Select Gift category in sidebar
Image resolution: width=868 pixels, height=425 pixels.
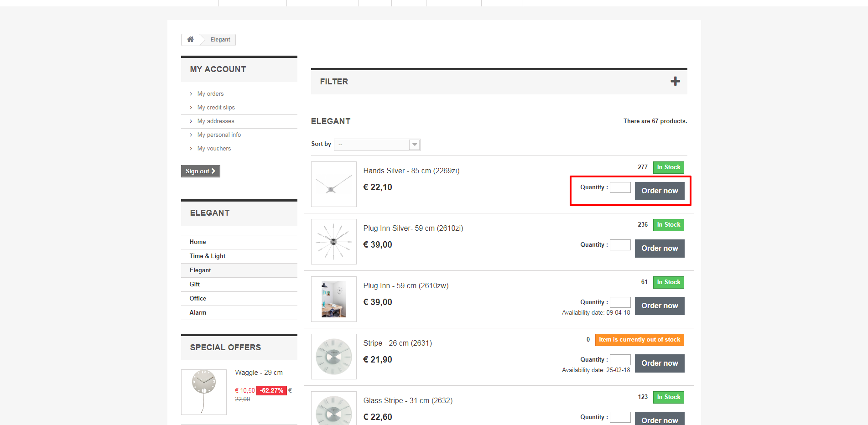click(x=195, y=285)
